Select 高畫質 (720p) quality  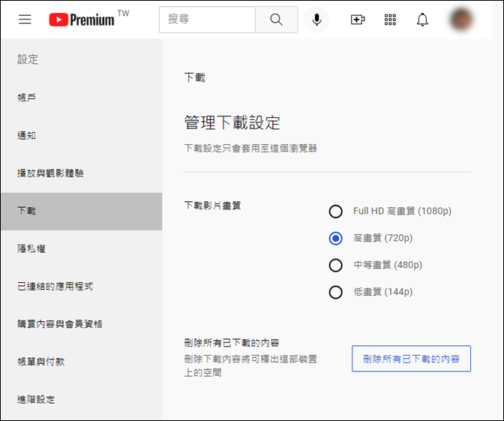[x=335, y=239]
